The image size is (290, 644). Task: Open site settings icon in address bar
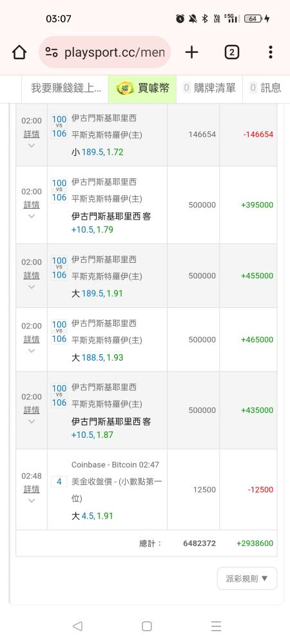point(52,52)
